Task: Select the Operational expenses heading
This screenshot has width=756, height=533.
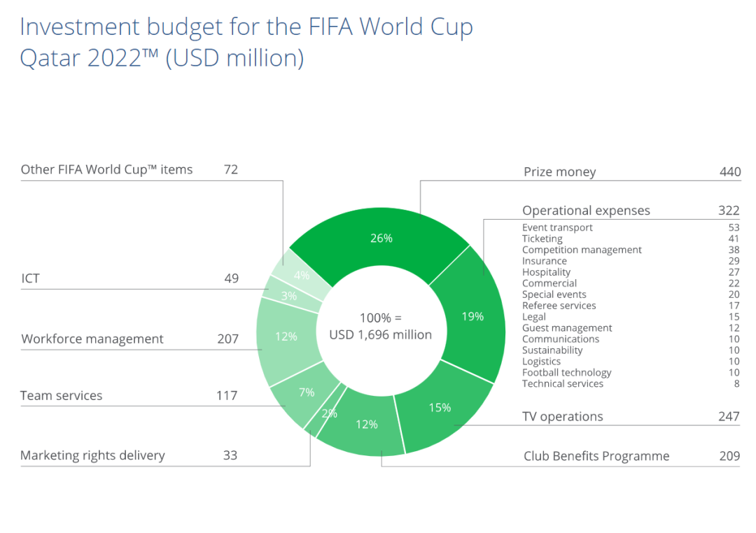Action: 586,211
